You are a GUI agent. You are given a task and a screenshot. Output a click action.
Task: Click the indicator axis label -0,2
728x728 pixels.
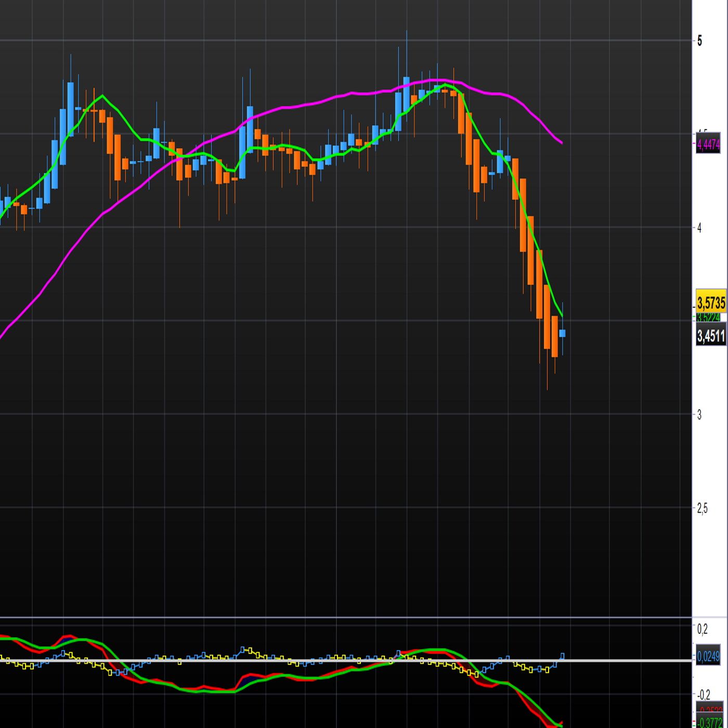click(704, 695)
